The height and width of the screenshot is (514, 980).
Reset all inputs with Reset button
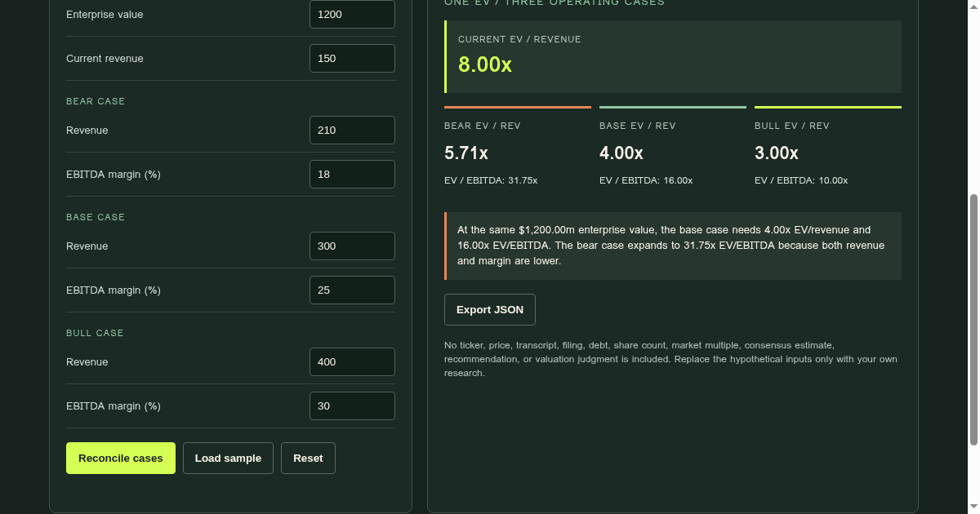click(x=308, y=459)
